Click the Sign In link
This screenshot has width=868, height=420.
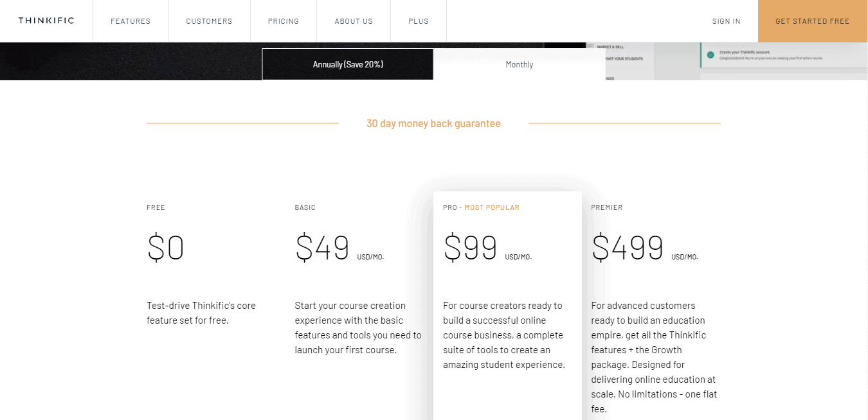727,21
